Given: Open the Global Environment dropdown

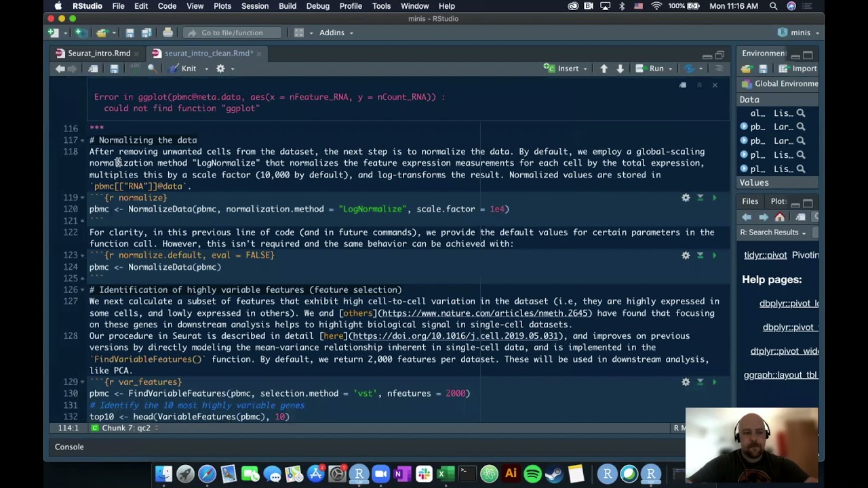Looking at the screenshot, I should coord(780,84).
